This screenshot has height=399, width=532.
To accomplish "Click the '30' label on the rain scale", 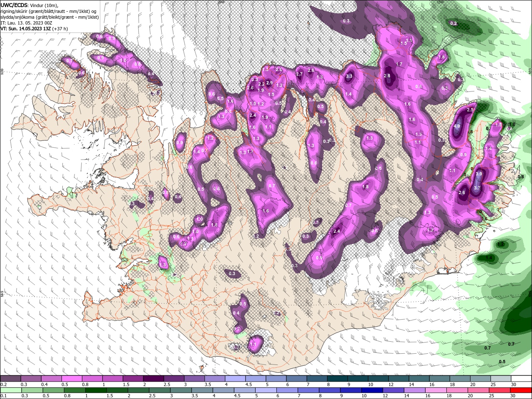I will click(514, 396).
